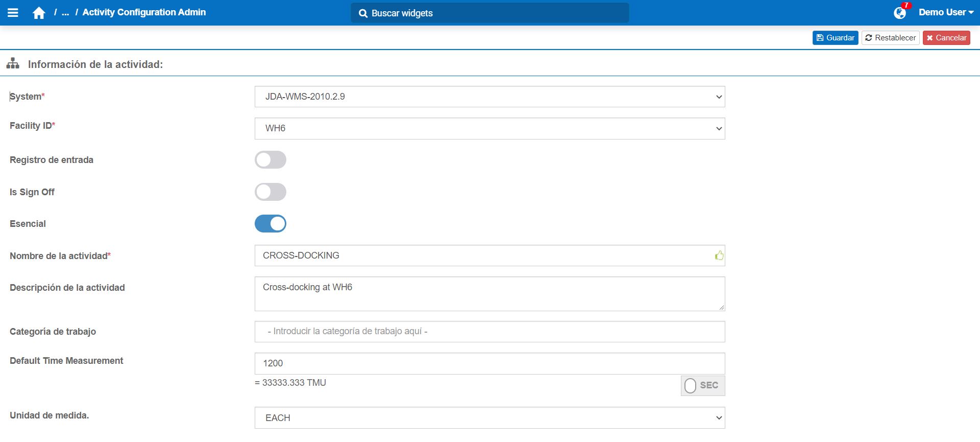The width and height of the screenshot is (980, 442).
Task: Open the System dropdown
Action: point(489,97)
